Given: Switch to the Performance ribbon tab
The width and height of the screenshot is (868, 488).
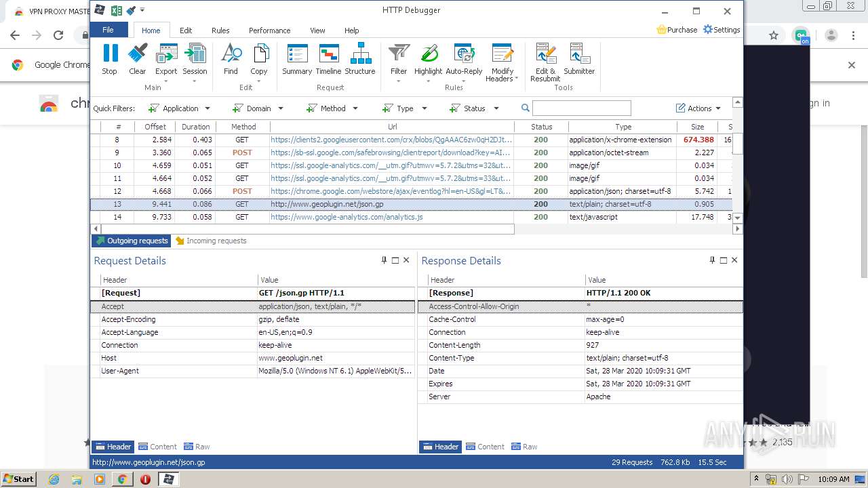Looking at the screenshot, I should point(269,30).
